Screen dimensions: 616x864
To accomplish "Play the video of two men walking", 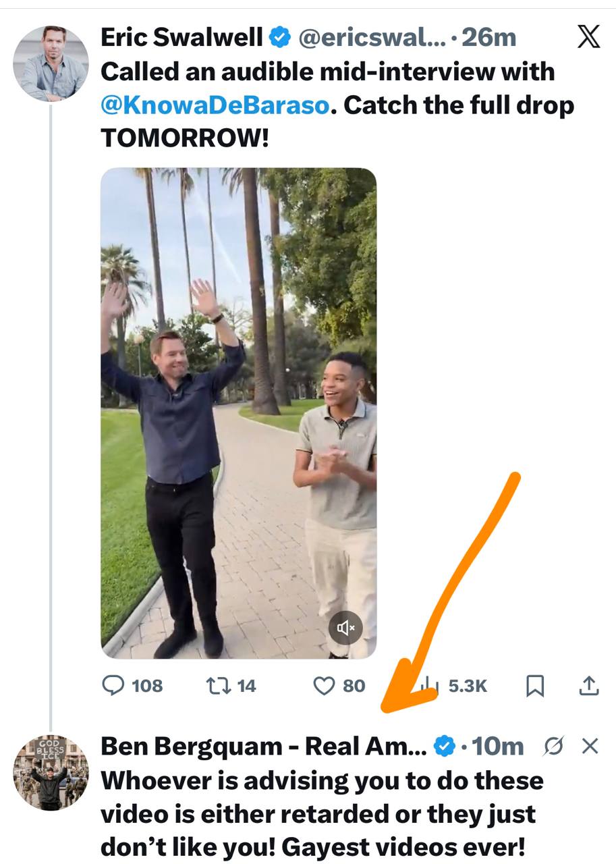I will (x=238, y=412).
